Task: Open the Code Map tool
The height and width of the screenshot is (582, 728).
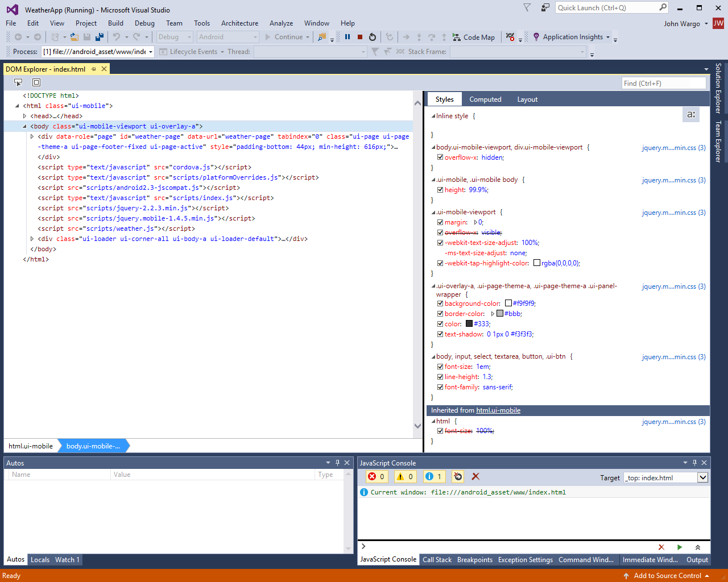Action: tap(473, 37)
